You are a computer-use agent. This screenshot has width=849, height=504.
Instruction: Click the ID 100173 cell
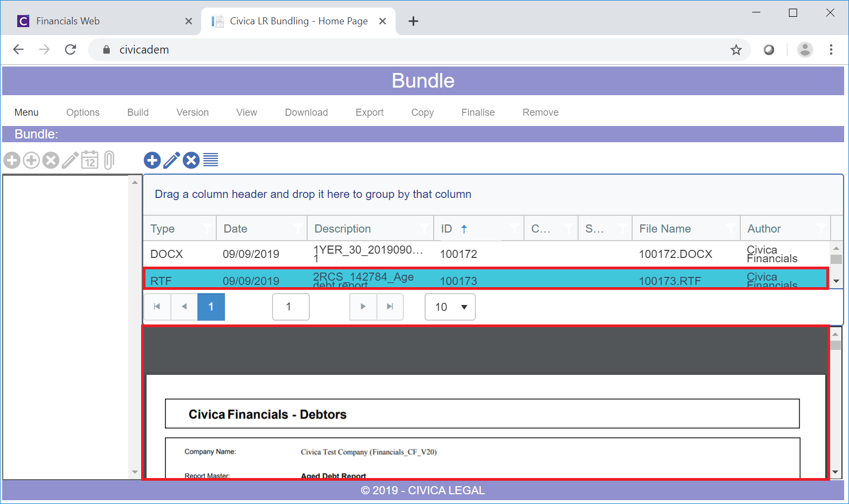point(459,281)
